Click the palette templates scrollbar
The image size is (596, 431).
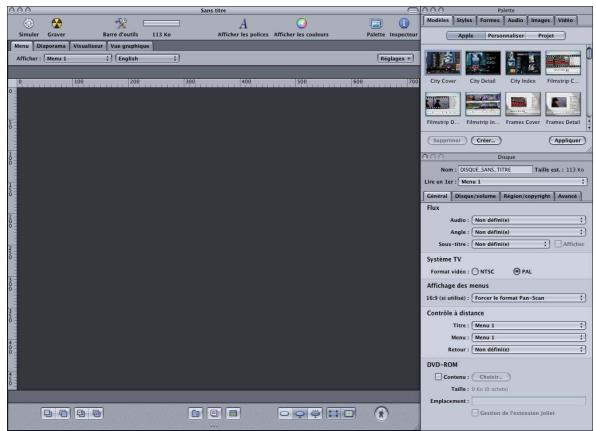589,88
